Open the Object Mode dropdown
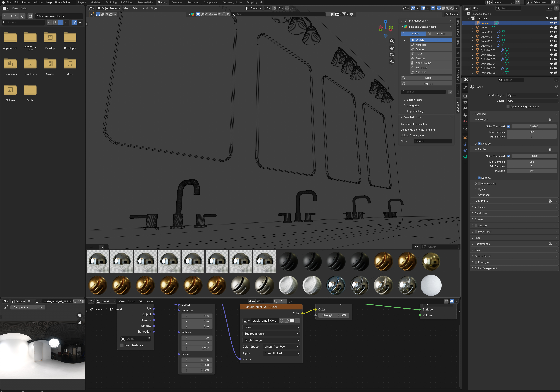560x392 pixels. [x=109, y=8]
